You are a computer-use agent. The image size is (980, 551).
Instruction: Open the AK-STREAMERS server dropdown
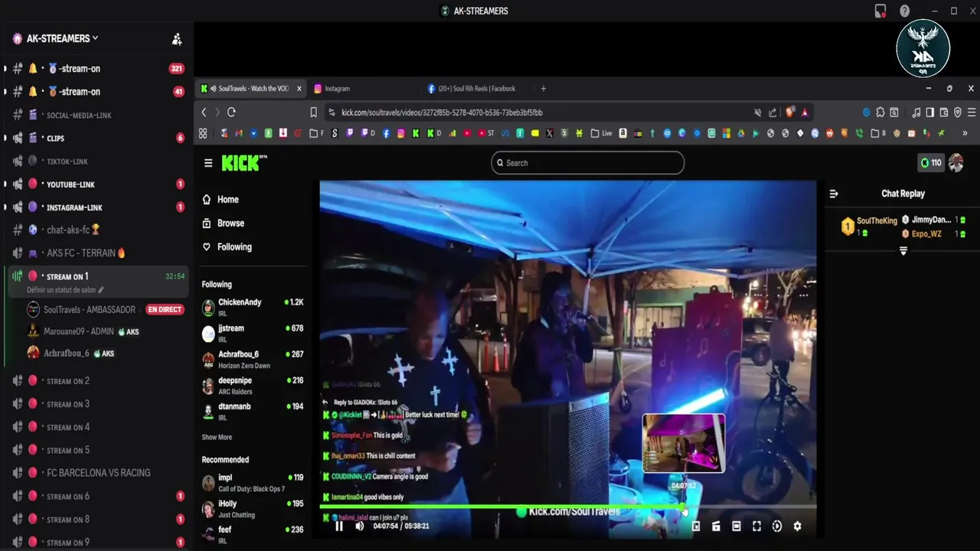point(61,38)
